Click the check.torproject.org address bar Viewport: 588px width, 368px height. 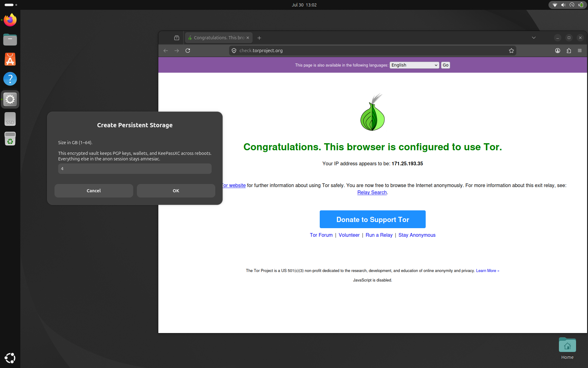click(372, 51)
